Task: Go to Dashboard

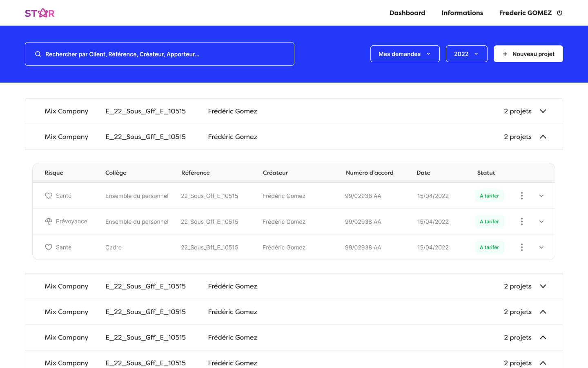Action: click(x=407, y=13)
